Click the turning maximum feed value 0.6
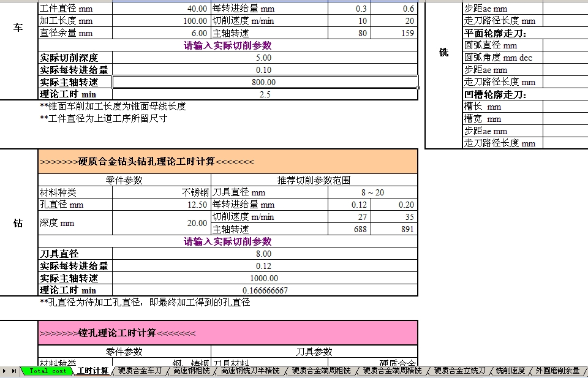Image resolution: width=588 pixels, height=378 pixels. 394,8
